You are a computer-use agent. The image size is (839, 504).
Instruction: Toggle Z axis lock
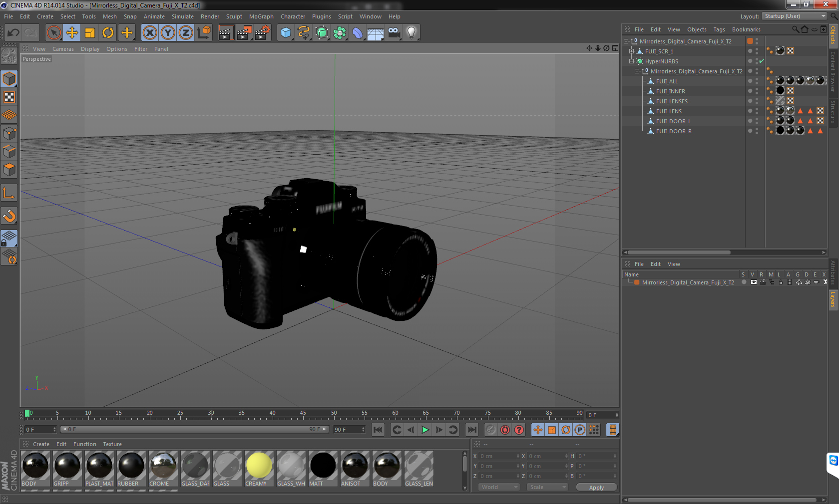(x=186, y=33)
